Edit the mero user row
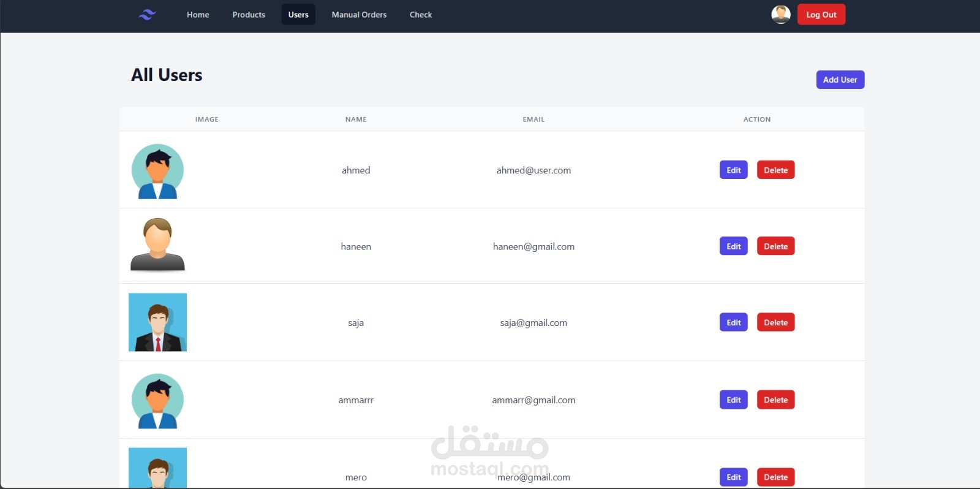Image resolution: width=980 pixels, height=489 pixels. coord(734,477)
